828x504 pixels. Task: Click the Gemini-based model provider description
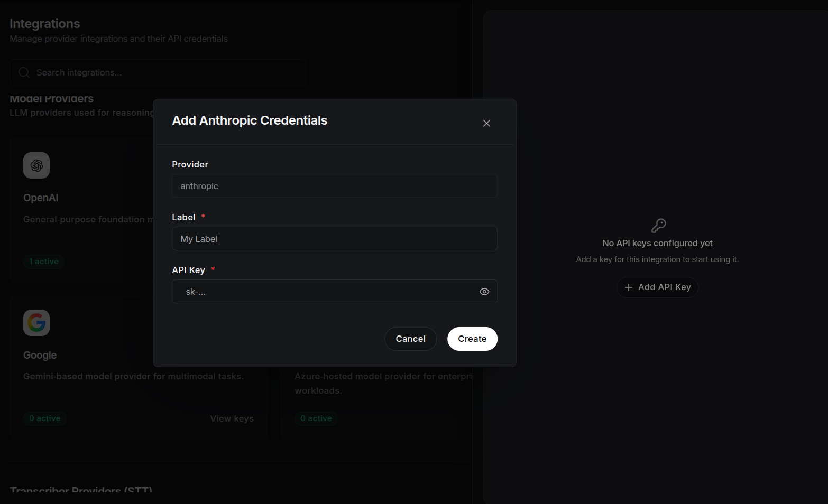point(134,376)
